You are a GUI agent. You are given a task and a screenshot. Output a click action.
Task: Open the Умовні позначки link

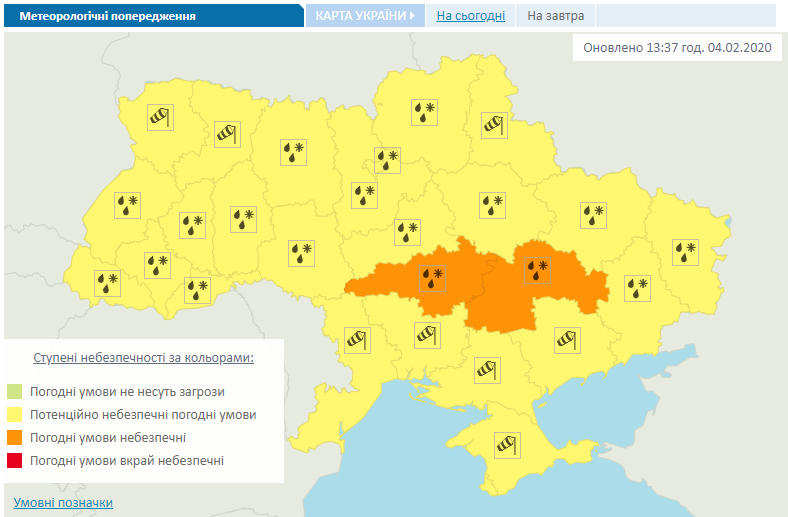pyautogui.click(x=63, y=502)
